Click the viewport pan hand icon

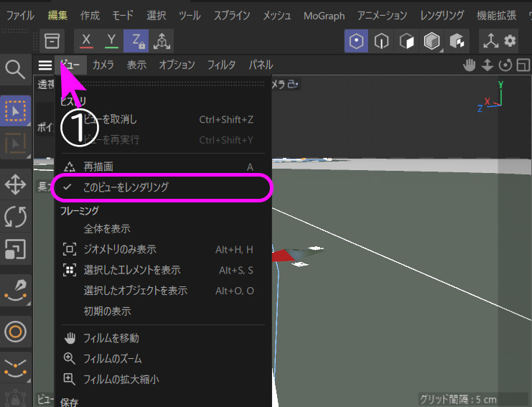(470, 65)
